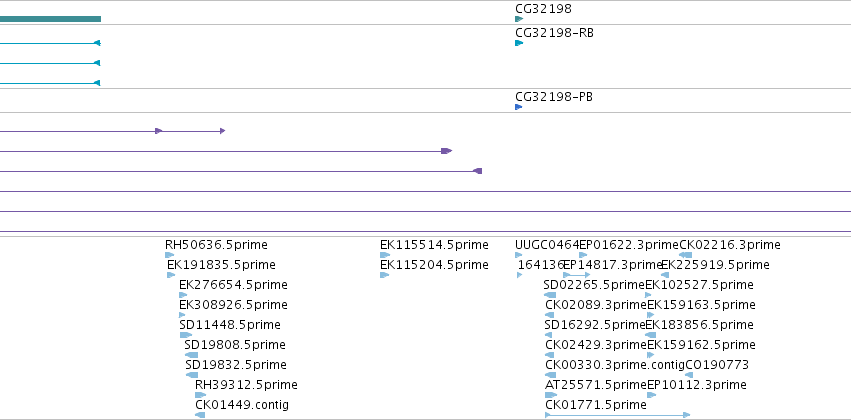Click the purple arrowhead ending the shortest purple line
851x420 pixels.
[x=223, y=131]
